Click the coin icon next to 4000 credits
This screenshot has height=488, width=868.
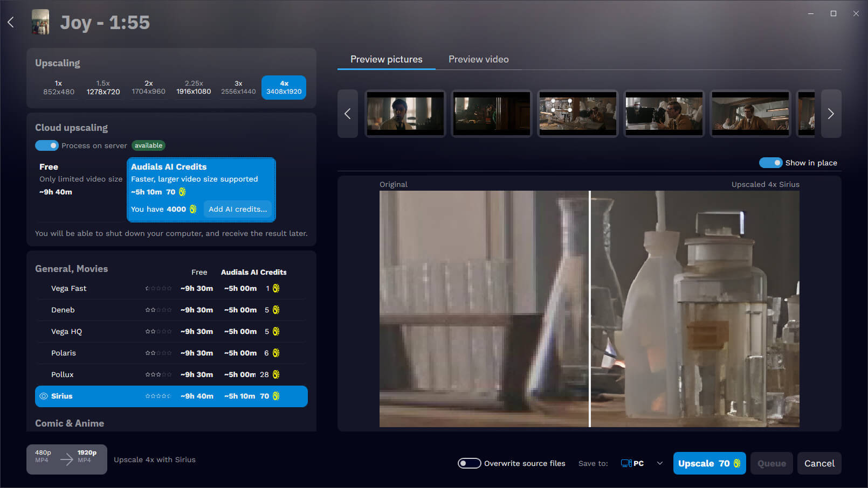[193, 209]
